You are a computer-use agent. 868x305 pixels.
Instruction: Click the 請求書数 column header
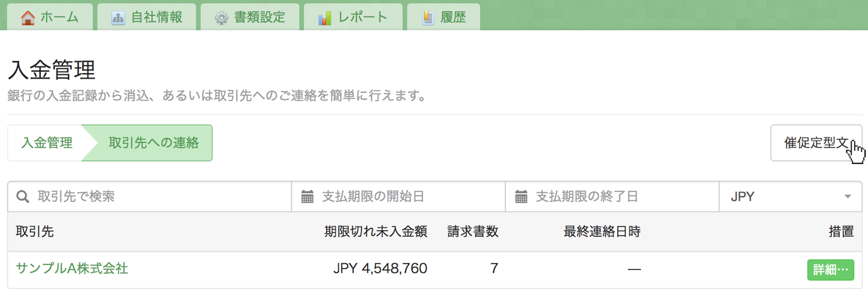click(473, 232)
